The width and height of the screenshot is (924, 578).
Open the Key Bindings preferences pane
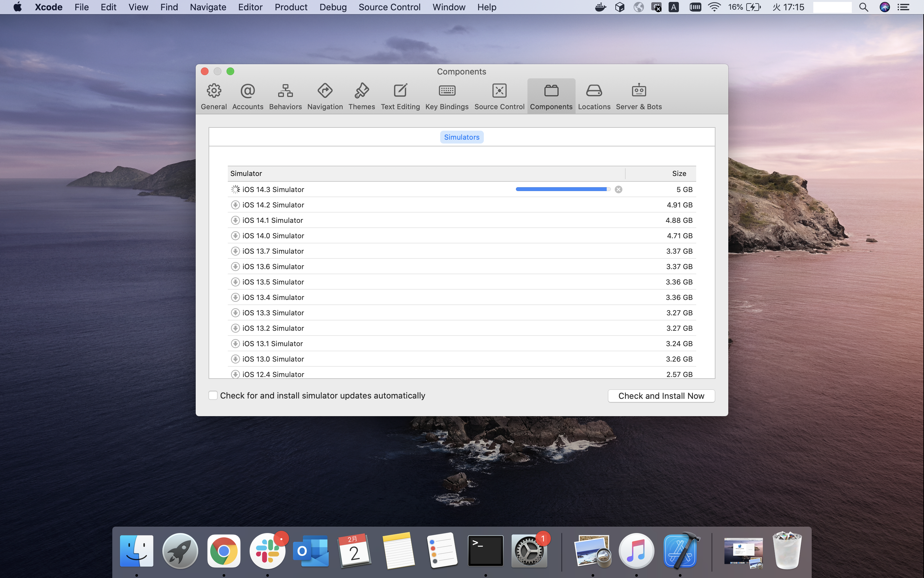click(x=447, y=97)
